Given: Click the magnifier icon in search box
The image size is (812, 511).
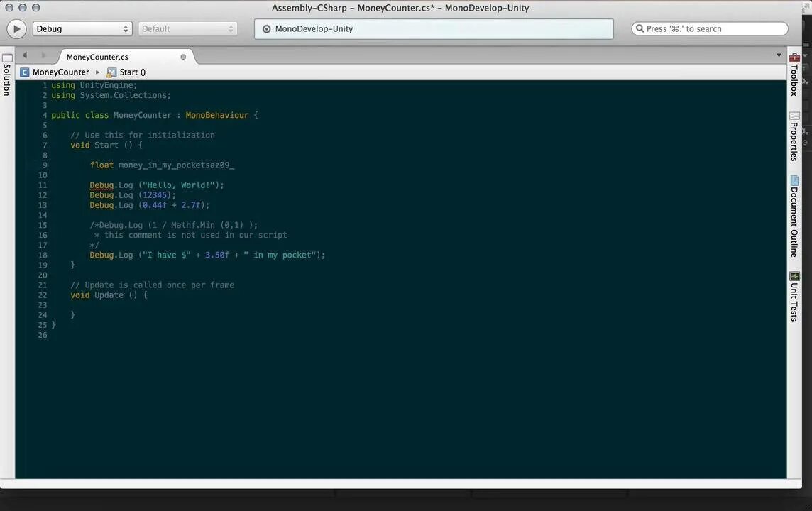Looking at the screenshot, I should [x=640, y=28].
